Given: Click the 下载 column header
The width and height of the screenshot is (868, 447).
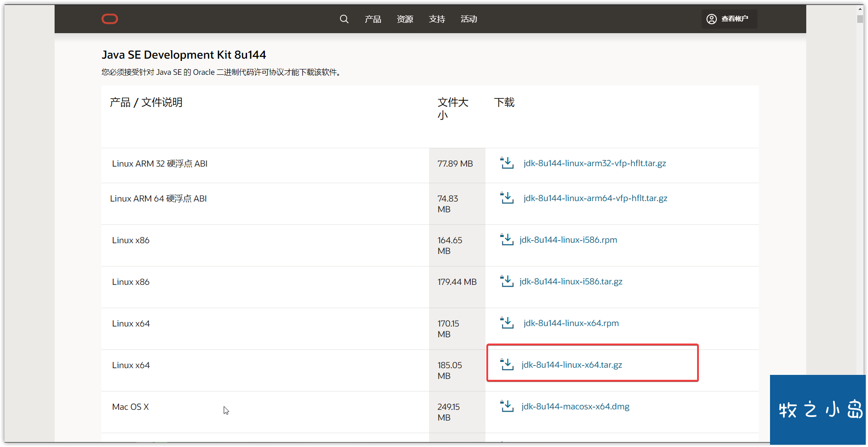Looking at the screenshot, I should (504, 103).
